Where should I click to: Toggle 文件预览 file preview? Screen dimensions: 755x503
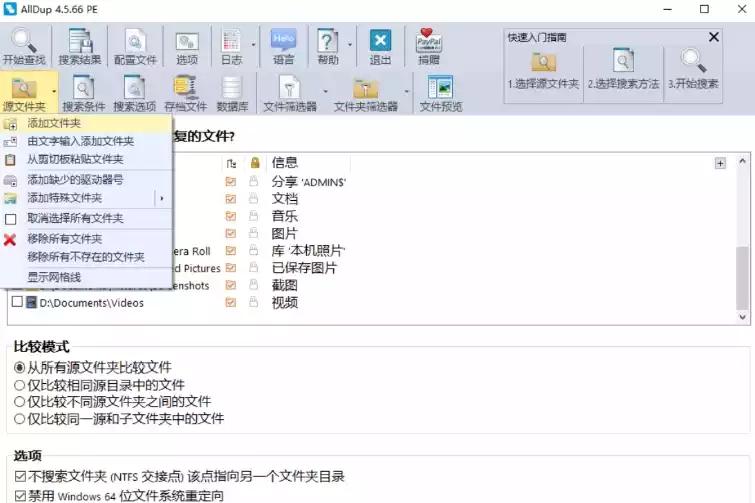(441, 93)
